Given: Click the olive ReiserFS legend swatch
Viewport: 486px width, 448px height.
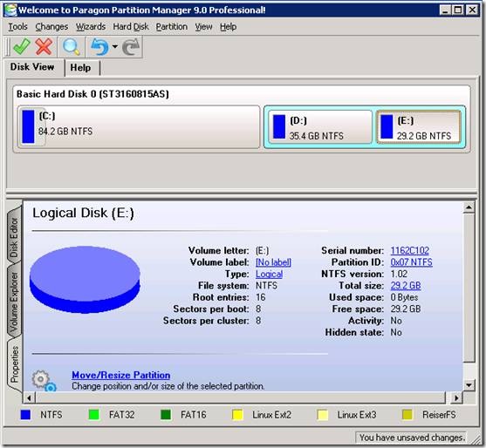Looking at the screenshot, I should coord(407,415).
